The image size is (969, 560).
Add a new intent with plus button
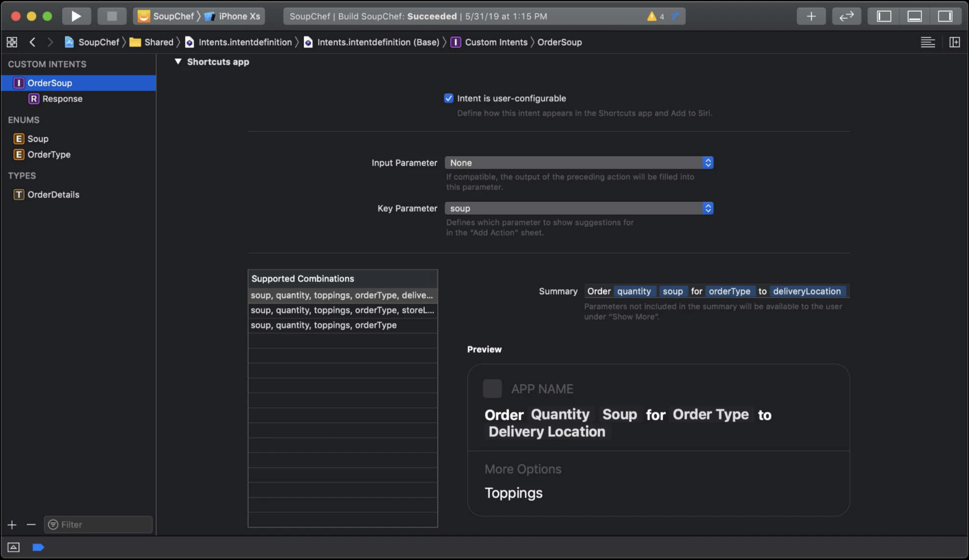click(12, 525)
